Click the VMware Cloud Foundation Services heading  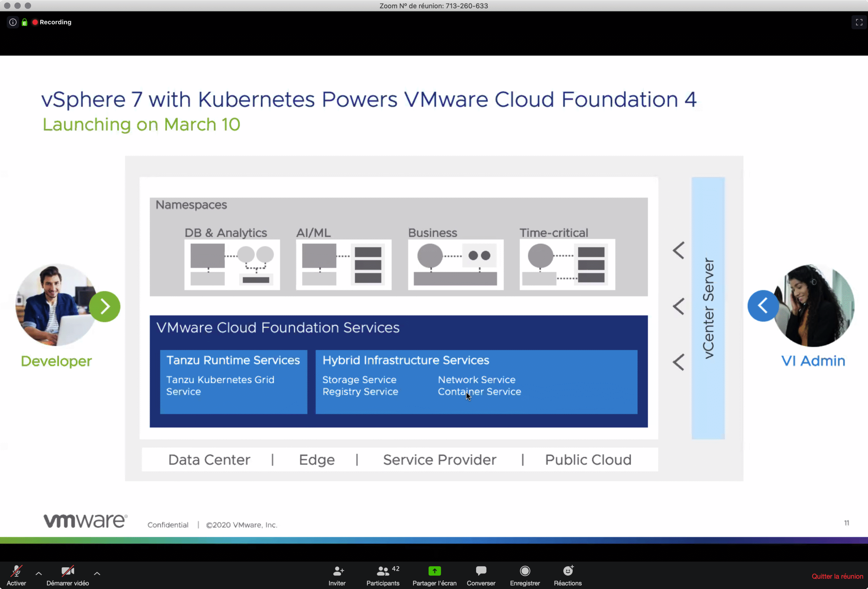pyautogui.click(x=278, y=327)
